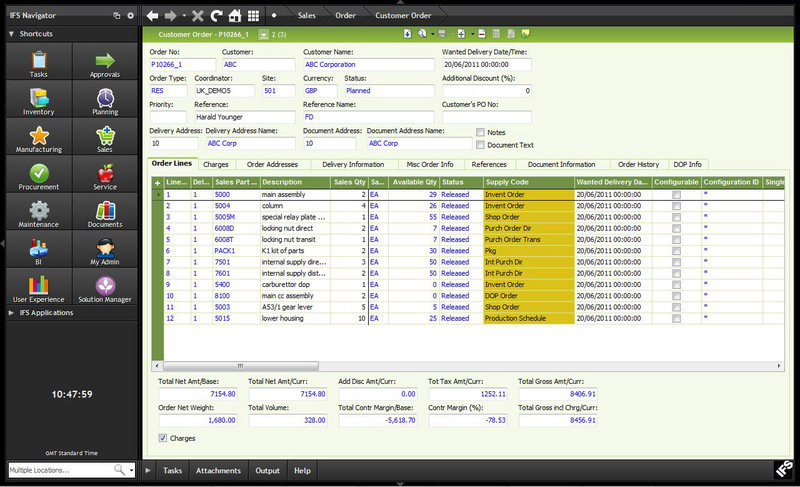The height and width of the screenshot is (487, 800).
Task: Click the Customer's PO No field
Action: (x=487, y=117)
